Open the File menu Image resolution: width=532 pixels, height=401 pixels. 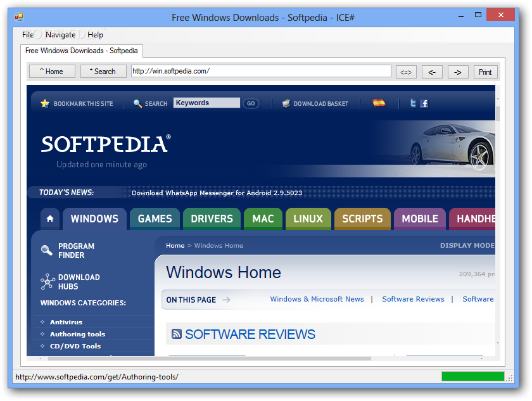27,35
